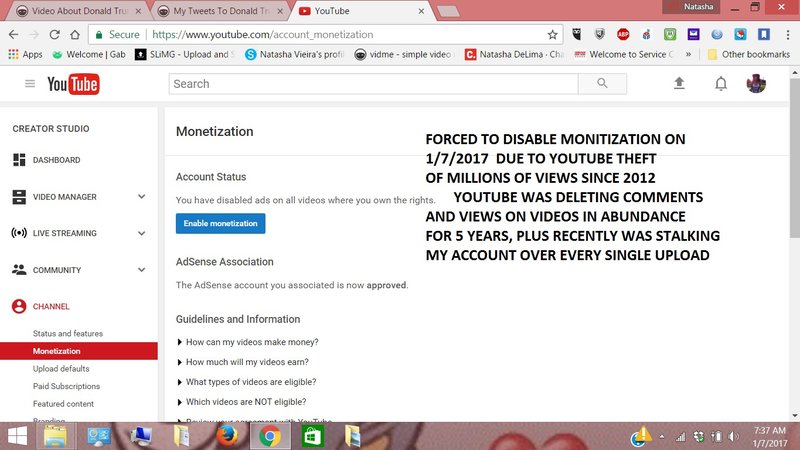Image resolution: width=800 pixels, height=450 pixels.
Task: Open Upload defaults
Action: click(61, 368)
